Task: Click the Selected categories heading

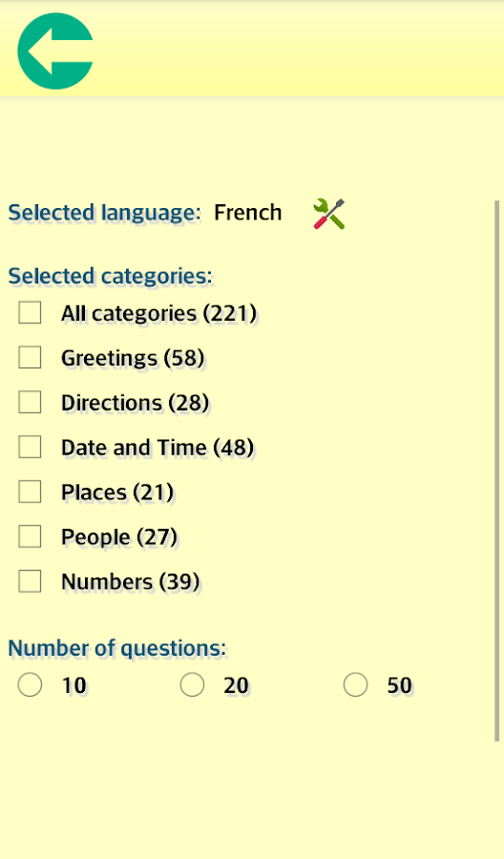Action: (x=110, y=276)
